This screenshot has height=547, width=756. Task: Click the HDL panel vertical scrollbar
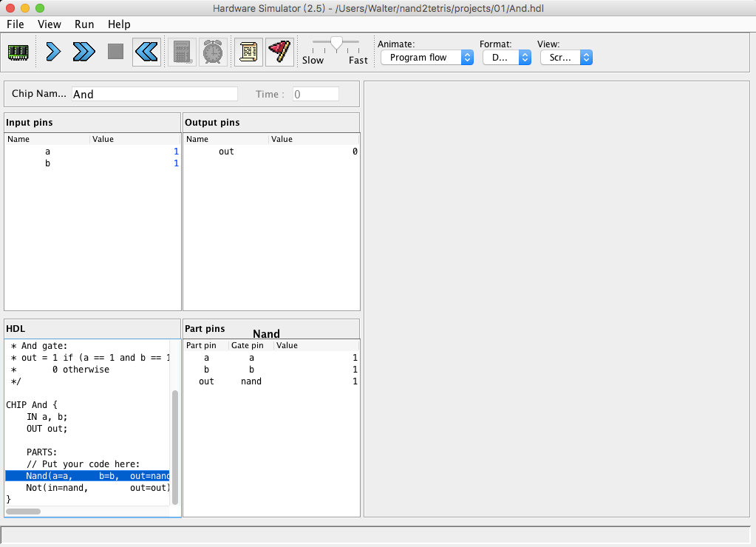pyautogui.click(x=175, y=446)
